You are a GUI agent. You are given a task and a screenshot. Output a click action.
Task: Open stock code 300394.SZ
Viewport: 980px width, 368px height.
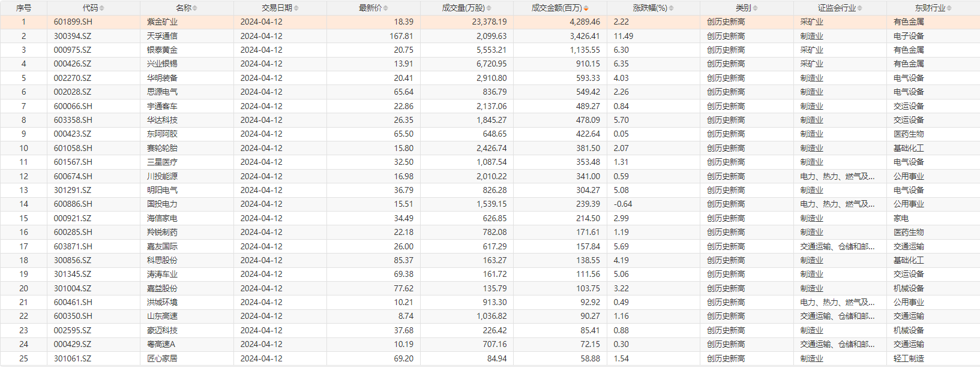click(73, 36)
